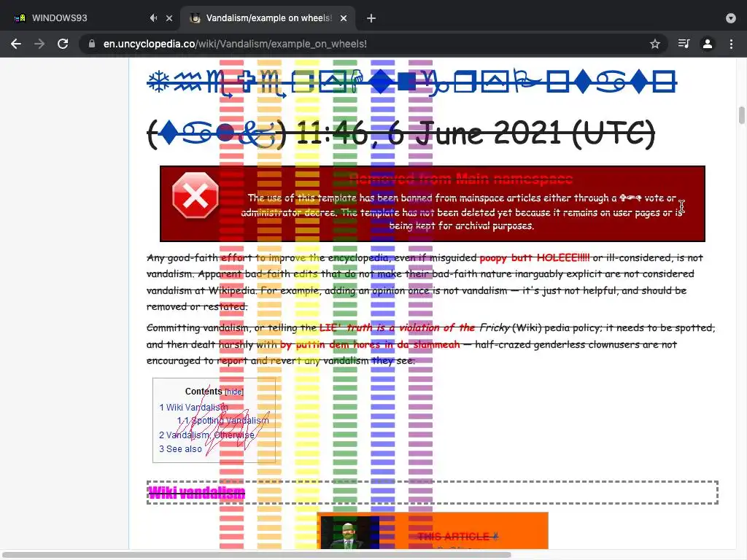The image size is (747, 560).
Task: Click the circular dropdown in the title bar
Action: [x=731, y=18]
